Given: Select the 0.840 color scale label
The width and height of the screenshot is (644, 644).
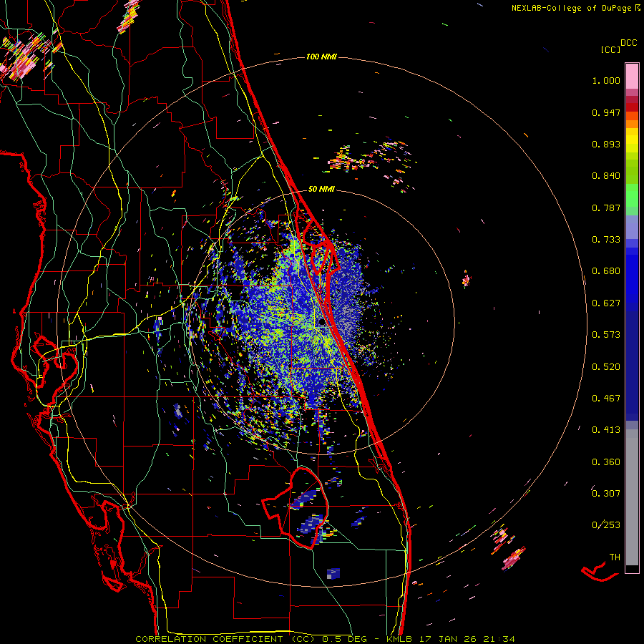Looking at the screenshot, I should (606, 176).
